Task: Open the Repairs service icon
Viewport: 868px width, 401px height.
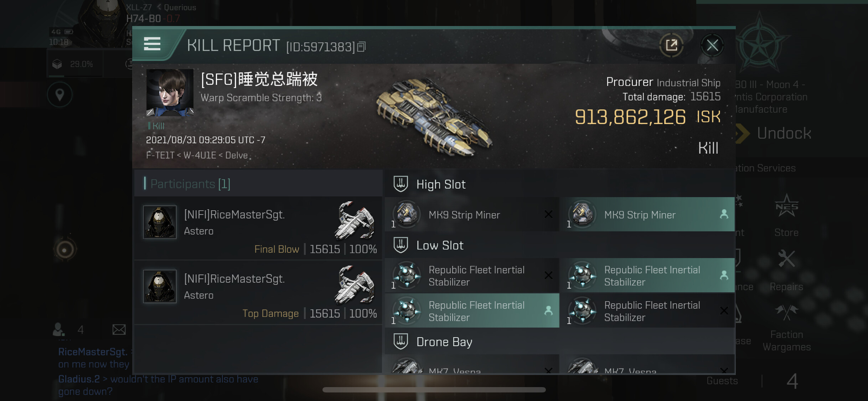Action: (786, 271)
